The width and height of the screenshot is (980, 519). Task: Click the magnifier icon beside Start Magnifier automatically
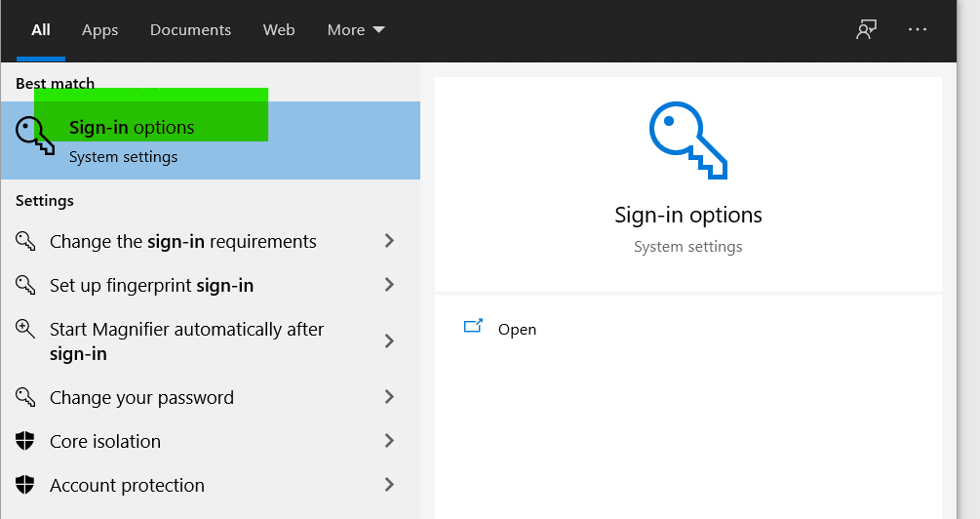(x=26, y=330)
